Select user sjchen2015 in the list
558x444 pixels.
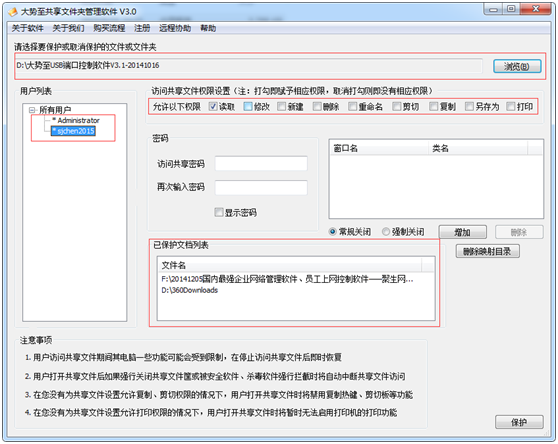click(x=73, y=131)
